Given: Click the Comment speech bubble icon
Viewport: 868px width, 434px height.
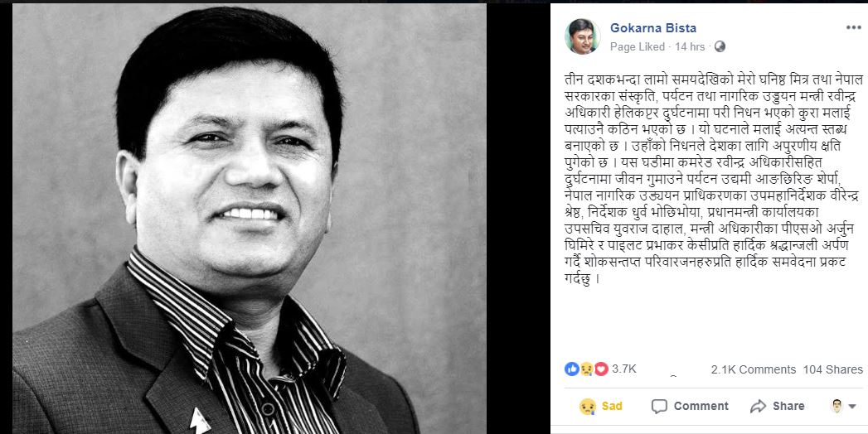Looking at the screenshot, I should 659,407.
